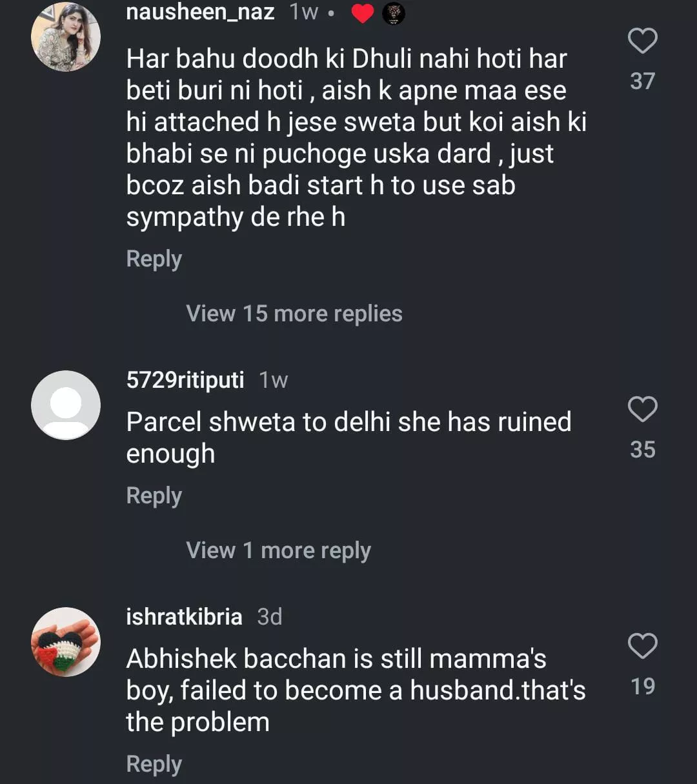Image resolution: width=697 pixels, height=784 pixels.
Task: Expand 'View 1 more reply'
Action: (x=278, y=550)
